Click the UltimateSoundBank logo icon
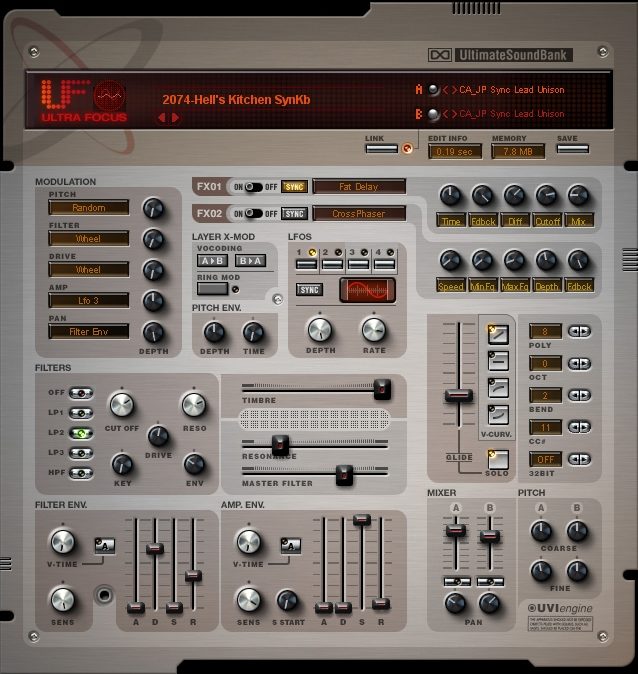Viewport: 638px width, 674px height. tap(439, 55)
